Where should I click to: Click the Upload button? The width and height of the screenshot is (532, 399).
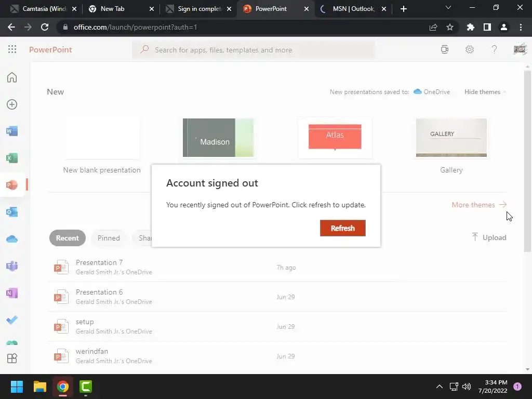click(489, 237)
